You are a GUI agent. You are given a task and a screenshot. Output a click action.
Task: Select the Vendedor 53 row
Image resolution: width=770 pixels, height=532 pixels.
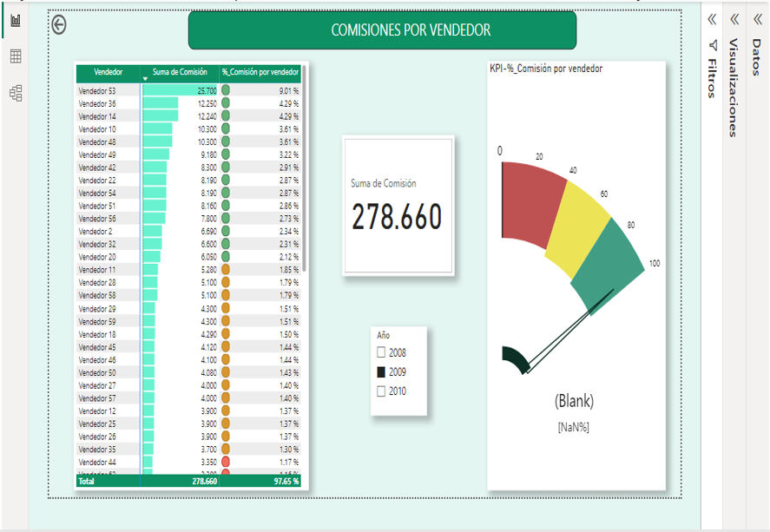[189, 91]
